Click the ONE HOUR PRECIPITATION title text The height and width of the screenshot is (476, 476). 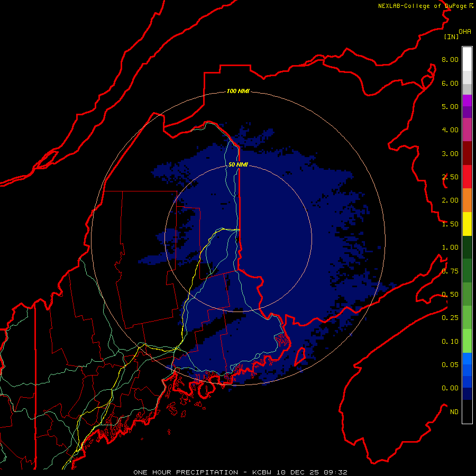point(186,472)
